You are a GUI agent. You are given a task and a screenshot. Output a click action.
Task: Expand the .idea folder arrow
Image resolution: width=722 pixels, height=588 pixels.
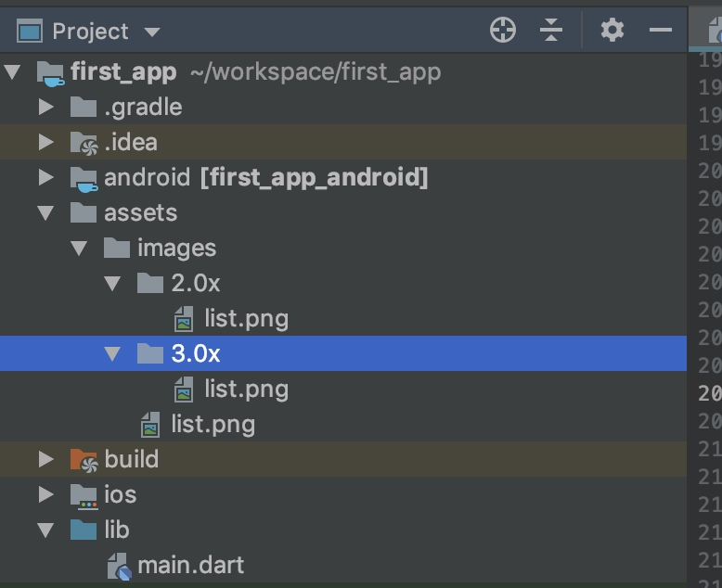click(x=45, y=142)
